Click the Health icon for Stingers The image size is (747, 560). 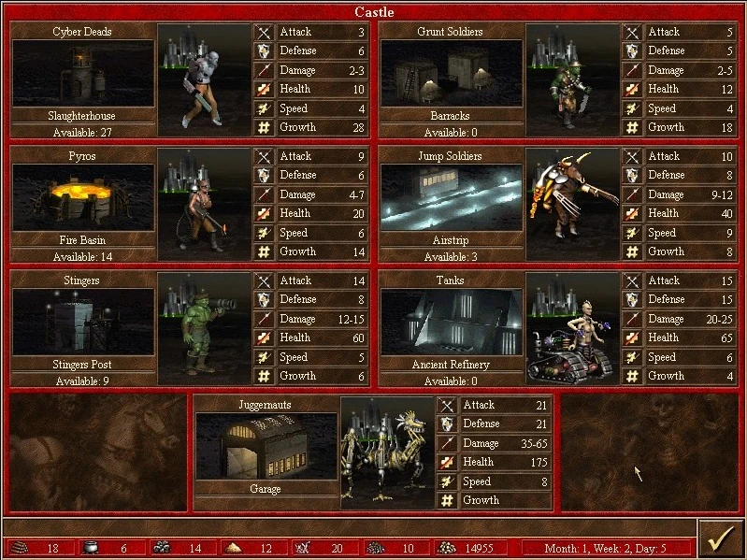[x=264, y=337]
